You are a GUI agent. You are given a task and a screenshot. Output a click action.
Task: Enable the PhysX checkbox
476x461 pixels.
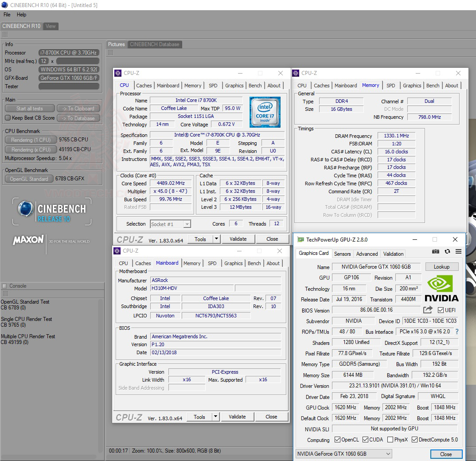coord(390,440)
